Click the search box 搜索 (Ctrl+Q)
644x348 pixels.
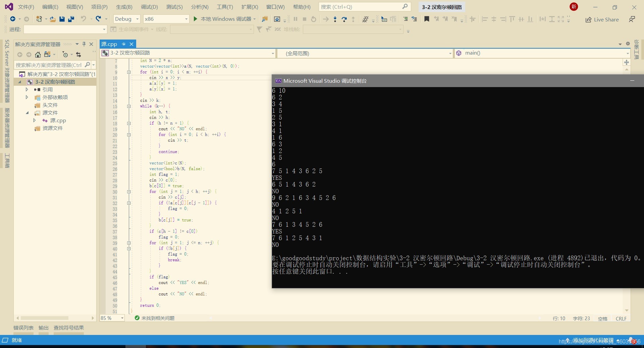coord(364,7)
